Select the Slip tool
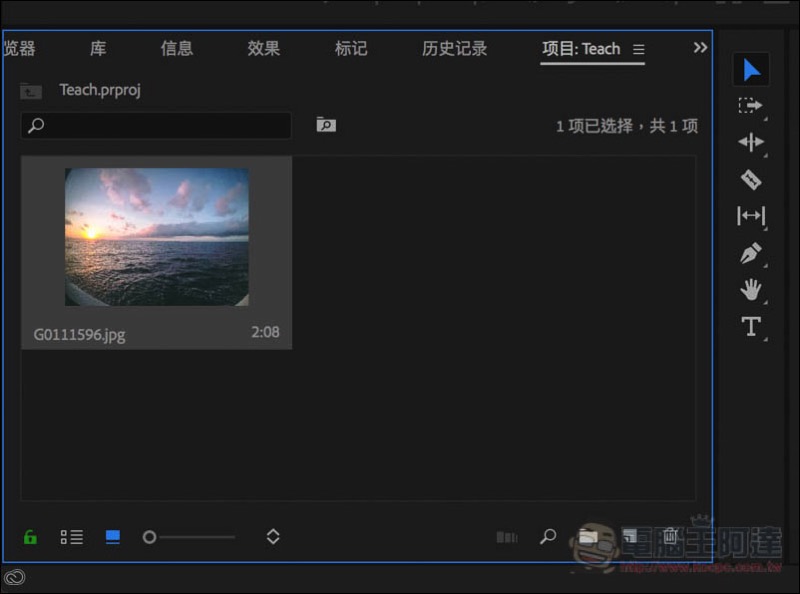Viewport: 800px width, 594px height. tap(751, 216)
